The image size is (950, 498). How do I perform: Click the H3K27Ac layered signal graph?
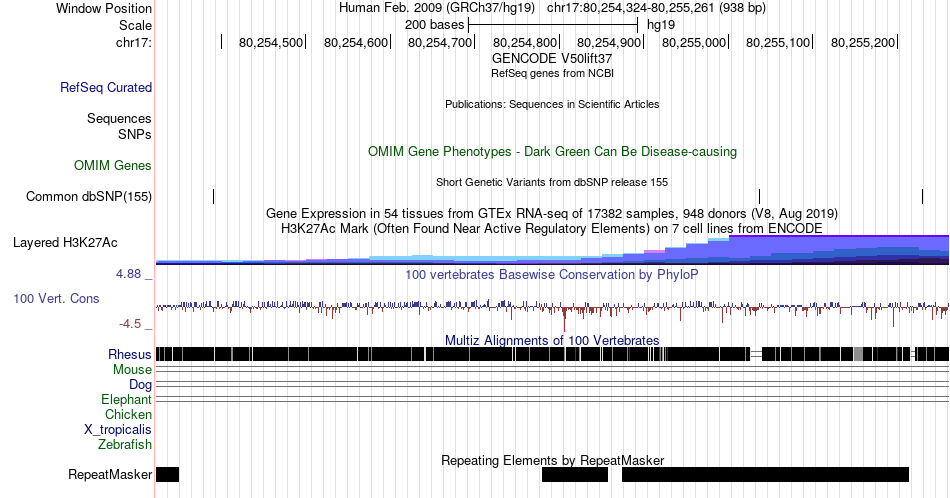552,250
